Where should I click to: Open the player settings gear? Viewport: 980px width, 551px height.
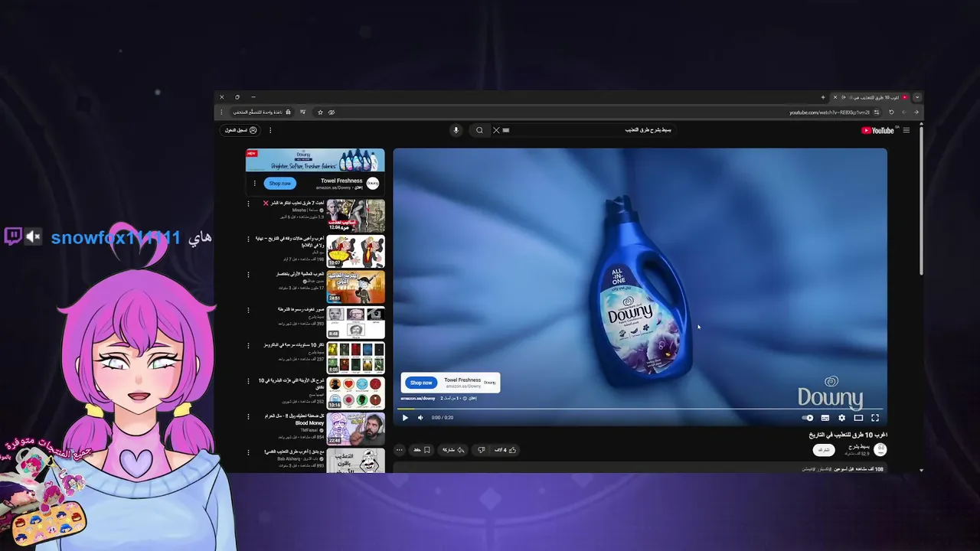[842, 418]
